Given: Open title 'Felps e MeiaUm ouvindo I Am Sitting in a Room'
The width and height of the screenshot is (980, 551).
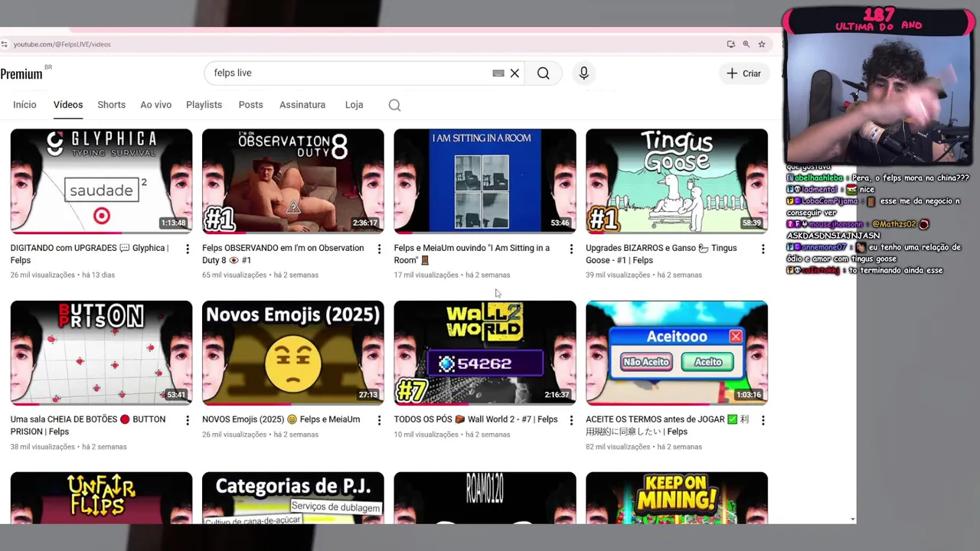Looking at the screenshot, I should 472,254.
